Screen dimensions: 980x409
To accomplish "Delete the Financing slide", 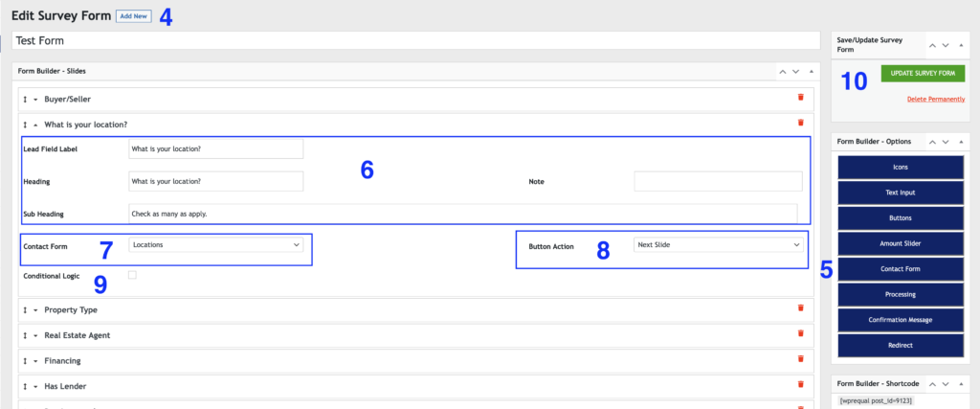I will (x=801, y=359).
